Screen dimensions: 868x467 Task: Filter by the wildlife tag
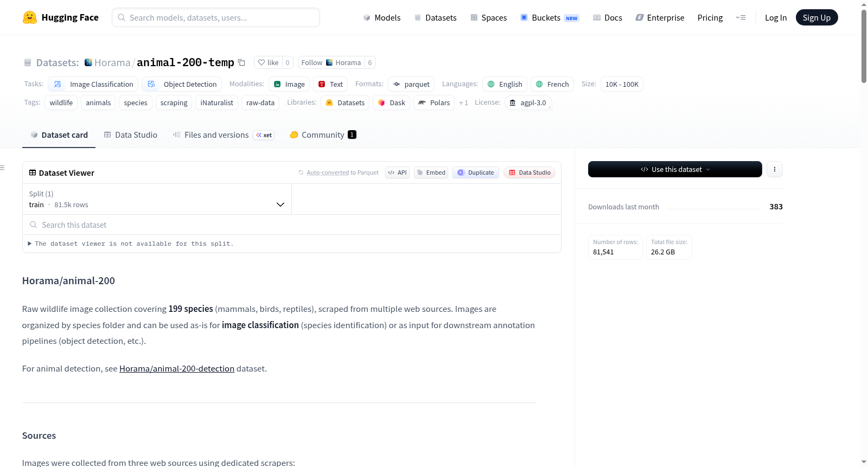point(61,103)
